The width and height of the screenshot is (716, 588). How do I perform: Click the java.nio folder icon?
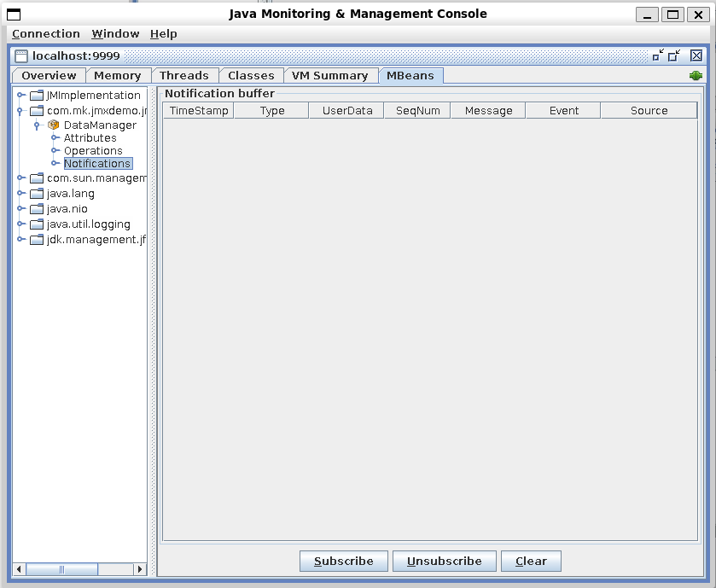[x=37, y=209]
